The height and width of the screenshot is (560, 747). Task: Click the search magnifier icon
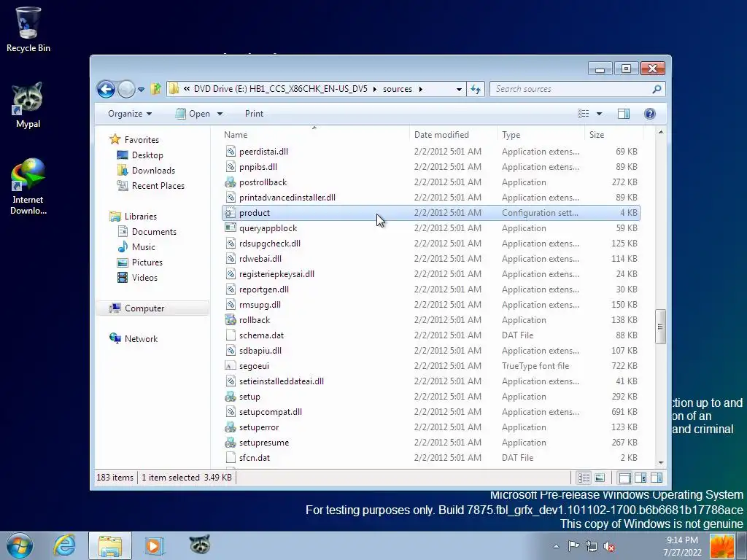pos(657,89)
